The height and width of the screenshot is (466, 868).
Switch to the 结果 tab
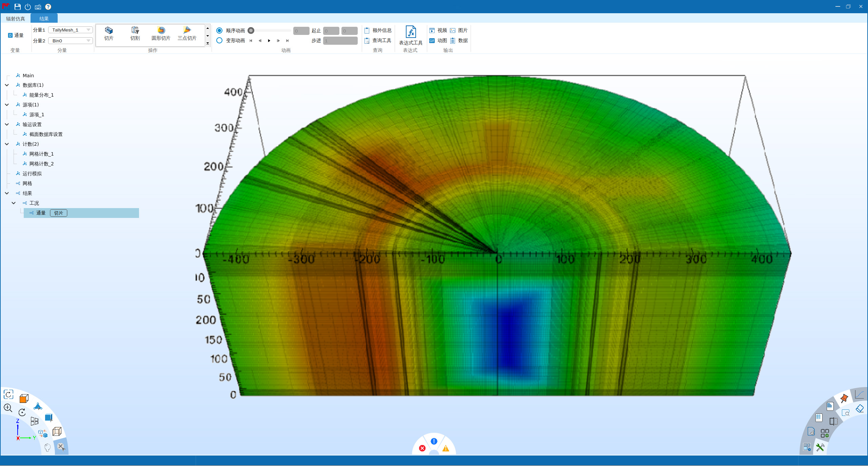44,19
